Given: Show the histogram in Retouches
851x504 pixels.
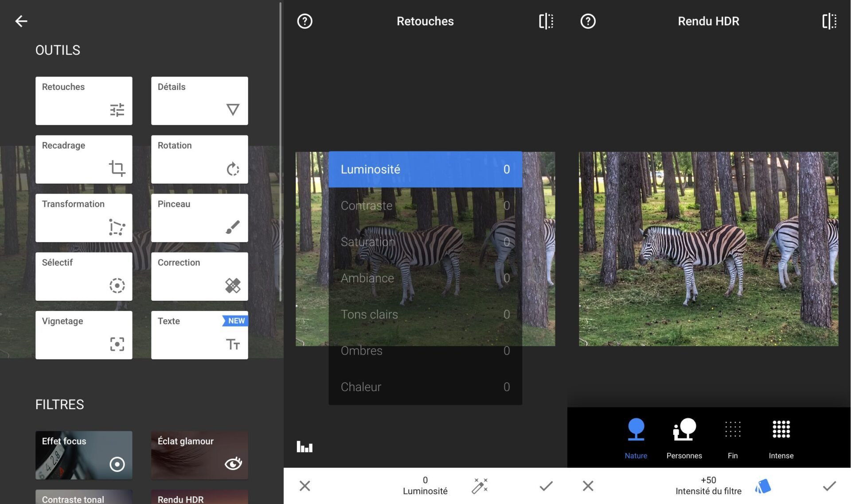Looking at the screenshot, I should pyautogui.click(x=304, y=446).
